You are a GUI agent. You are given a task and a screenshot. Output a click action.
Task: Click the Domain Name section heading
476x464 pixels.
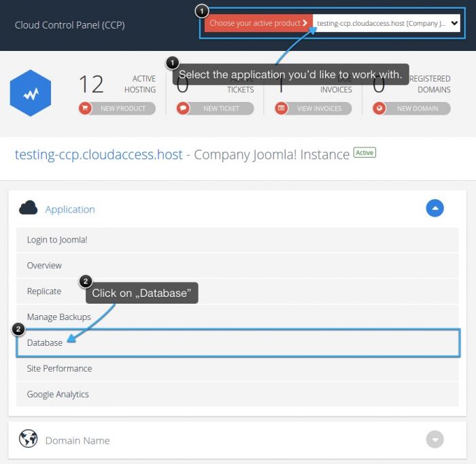(x=78, y=441)
